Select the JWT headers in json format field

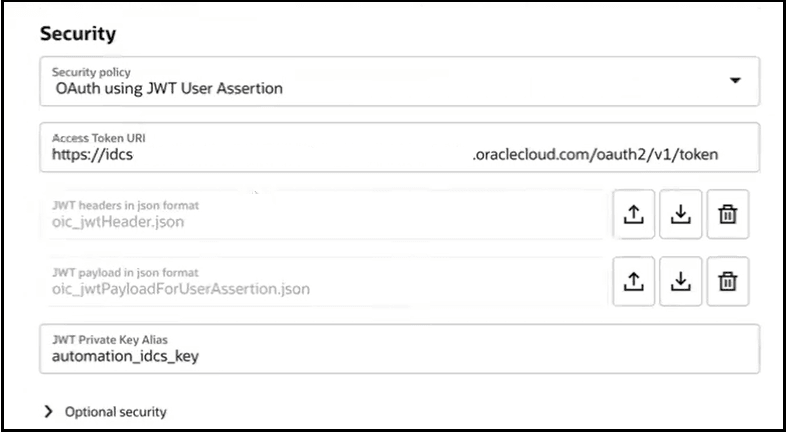(x=322, y=214)
